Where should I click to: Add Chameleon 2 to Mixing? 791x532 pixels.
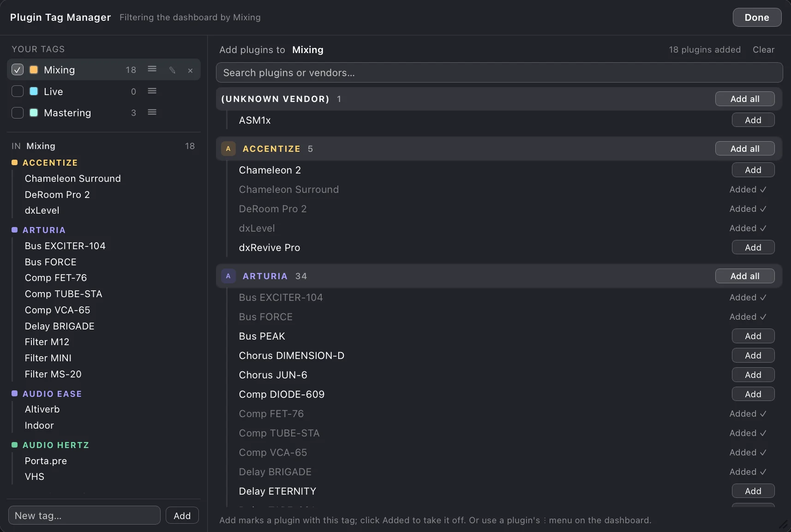click(753, 170)
